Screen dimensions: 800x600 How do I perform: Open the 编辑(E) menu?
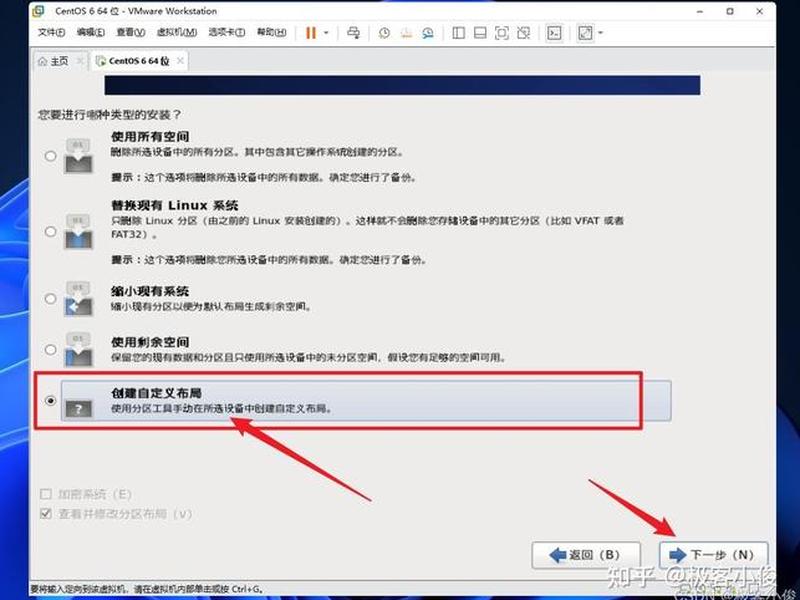(x=91, y=32)
